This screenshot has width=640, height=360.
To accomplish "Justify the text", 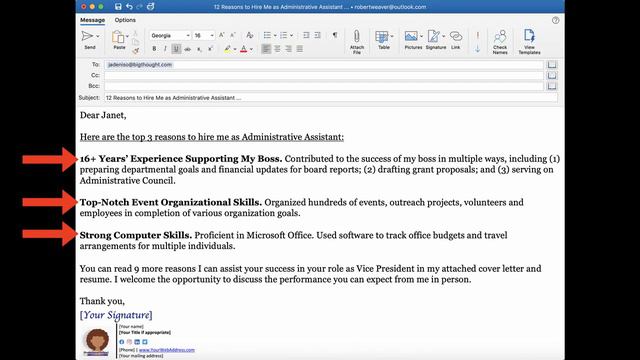I will coord(300,49).
